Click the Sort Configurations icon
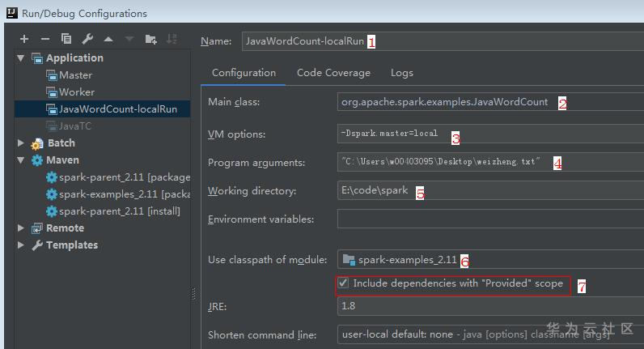This screenshot has width=644, height=349. (172, 39)
